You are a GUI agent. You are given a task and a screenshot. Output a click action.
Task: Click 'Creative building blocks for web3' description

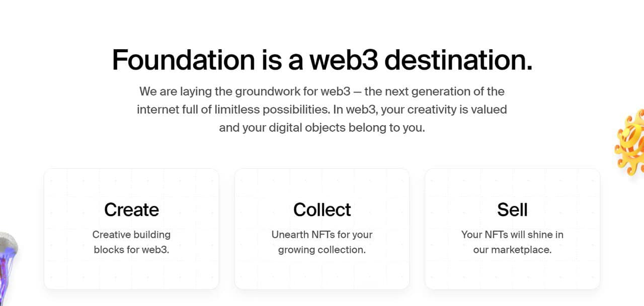click(x=131, y=242)
